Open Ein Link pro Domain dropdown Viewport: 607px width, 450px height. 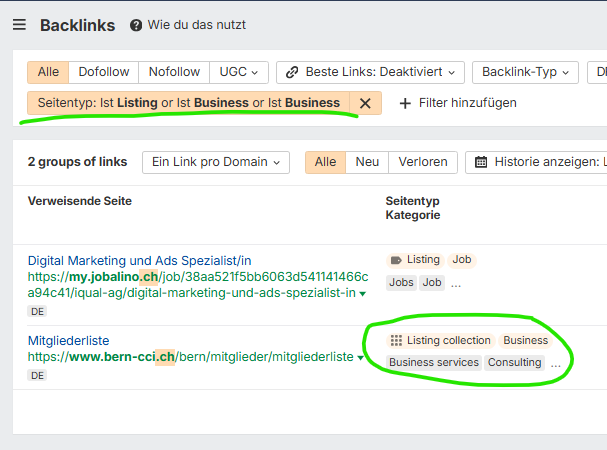pos(216,162)
